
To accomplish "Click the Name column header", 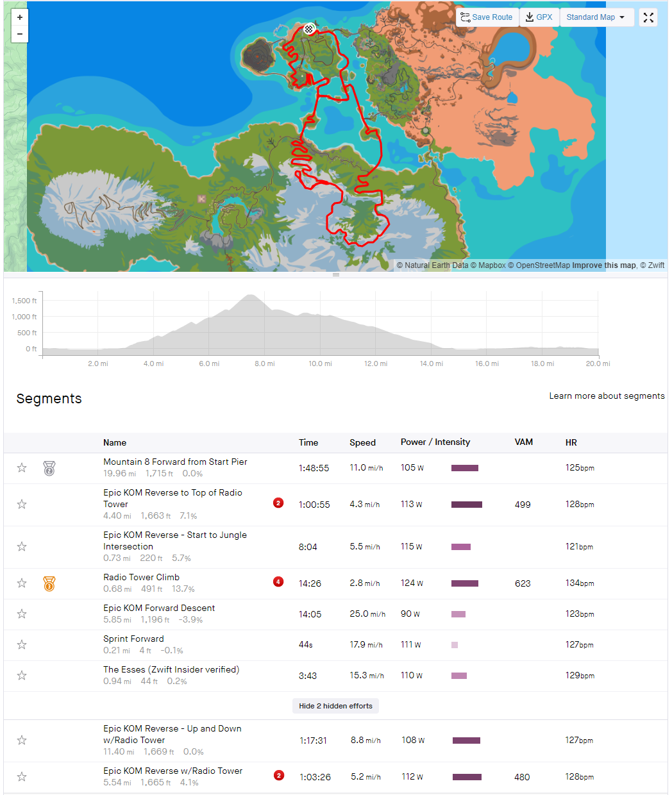I will 115,442.
